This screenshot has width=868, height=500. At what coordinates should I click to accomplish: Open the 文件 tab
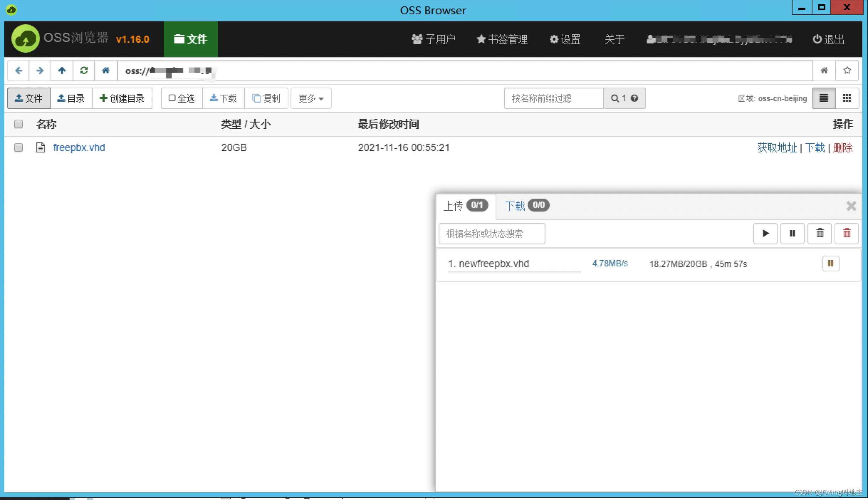(190, 39)
